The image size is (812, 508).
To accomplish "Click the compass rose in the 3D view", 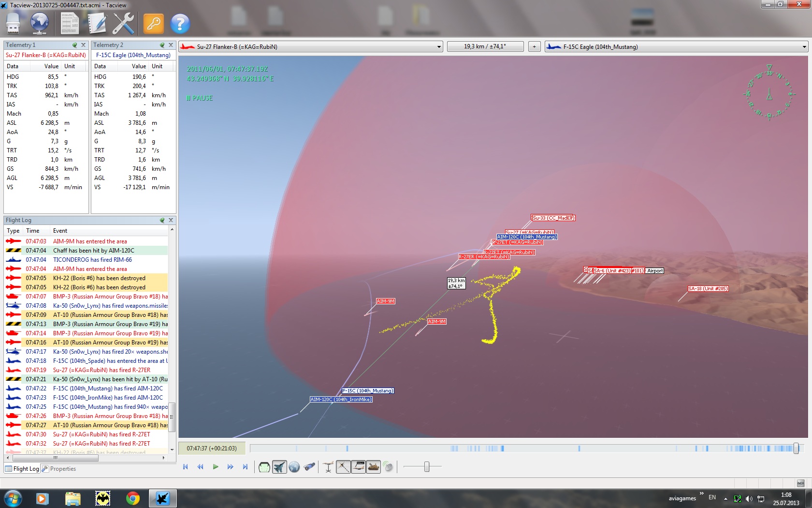I will [769, 93].
